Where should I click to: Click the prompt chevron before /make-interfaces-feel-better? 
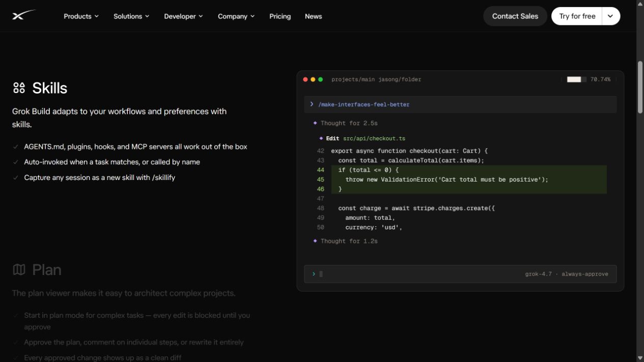[x=312, y=104]
